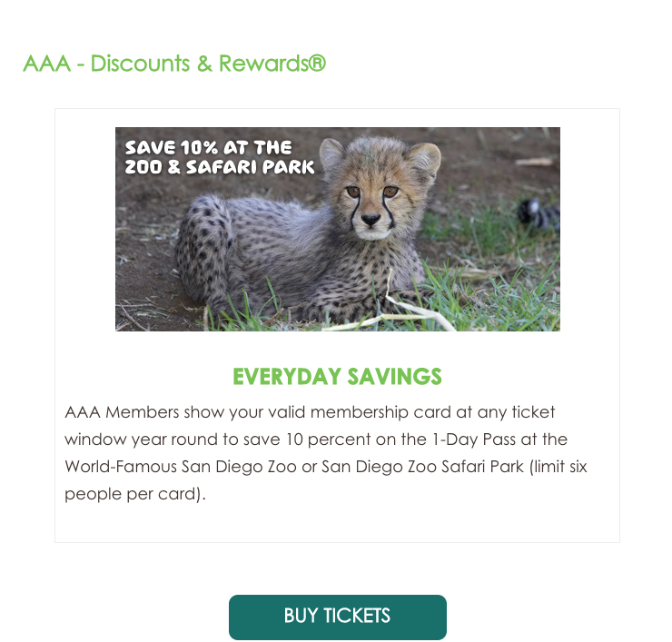Click the word 'Rewards' in page title
The image size is (672, 642).
click(263, 64)
